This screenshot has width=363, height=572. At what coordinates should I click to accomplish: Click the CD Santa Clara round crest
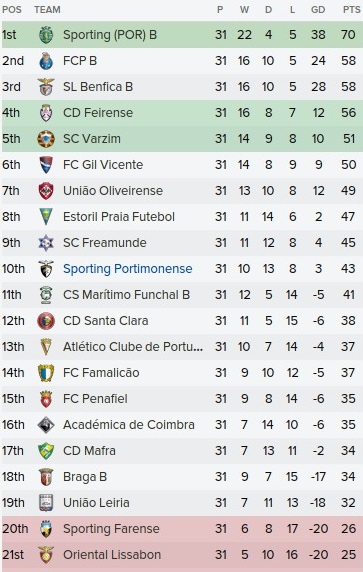click(46, 321)
